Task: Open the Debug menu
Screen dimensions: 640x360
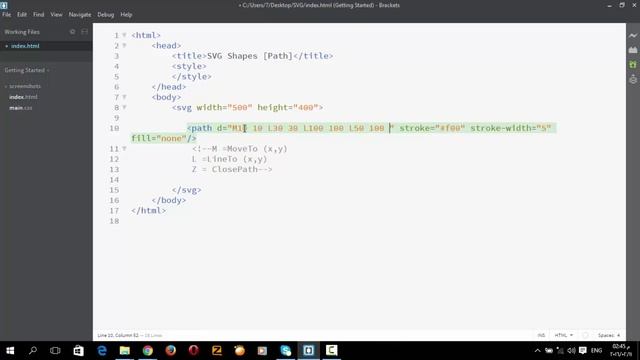Action: pyautogui.click(x=106, y=14)
